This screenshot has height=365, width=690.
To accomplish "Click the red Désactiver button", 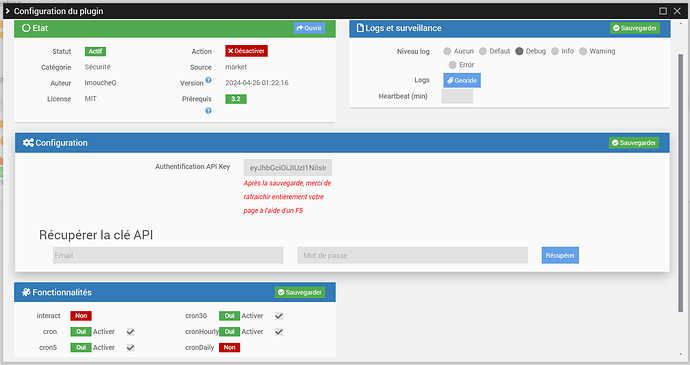I will click(x=246, y=51).
